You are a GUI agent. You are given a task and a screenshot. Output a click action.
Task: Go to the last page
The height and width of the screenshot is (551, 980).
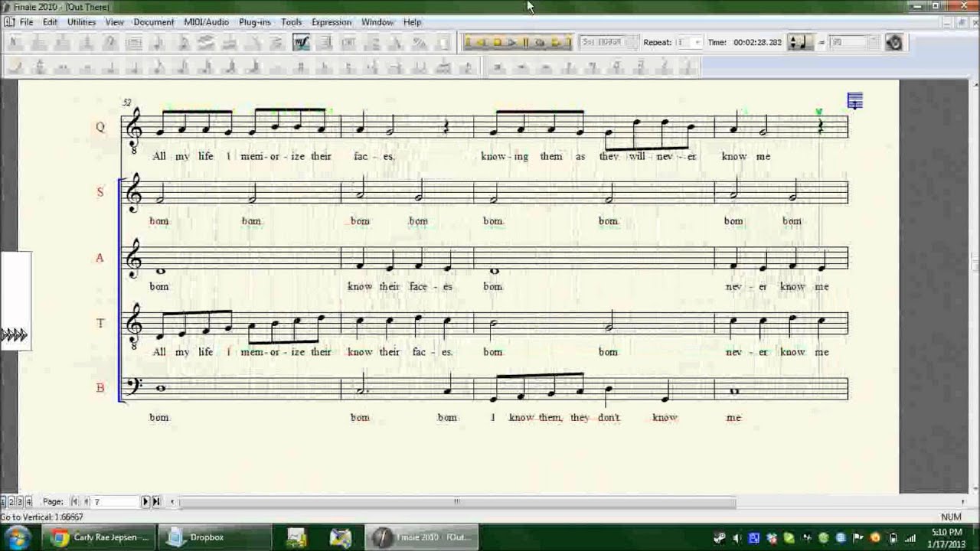156,502
